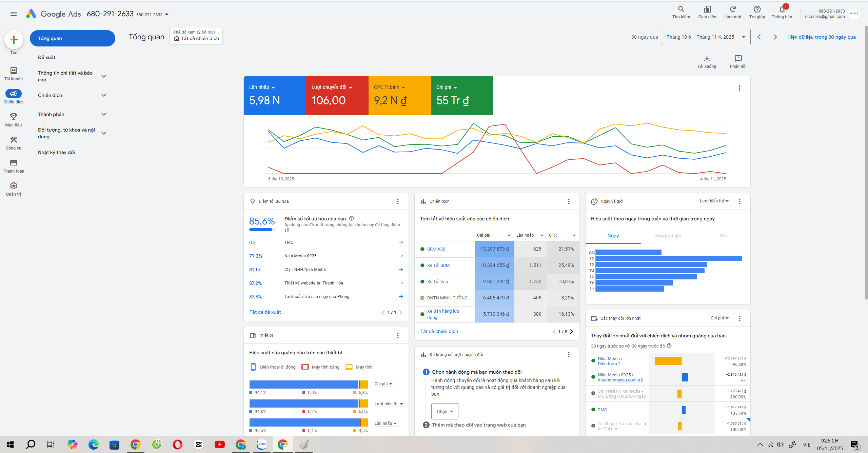Expand the Chiến dịch sidebar section
The image size is (868, 453).
click(x=104, y=95)
